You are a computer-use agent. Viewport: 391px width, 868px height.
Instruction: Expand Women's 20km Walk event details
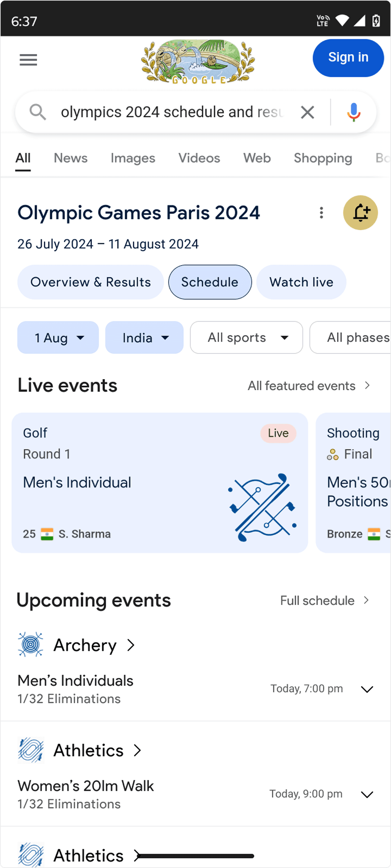click(367, 795)
